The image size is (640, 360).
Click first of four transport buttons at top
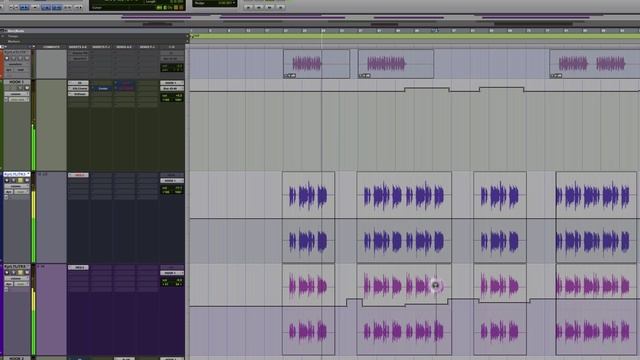pyautogui.click(x=248, y=7)
